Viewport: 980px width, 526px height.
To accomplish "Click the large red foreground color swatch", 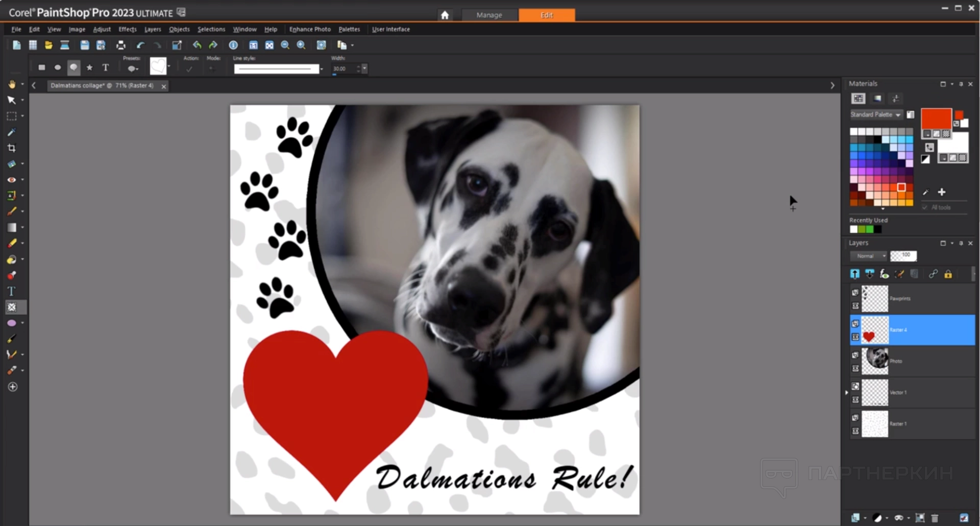I will 936,118.
